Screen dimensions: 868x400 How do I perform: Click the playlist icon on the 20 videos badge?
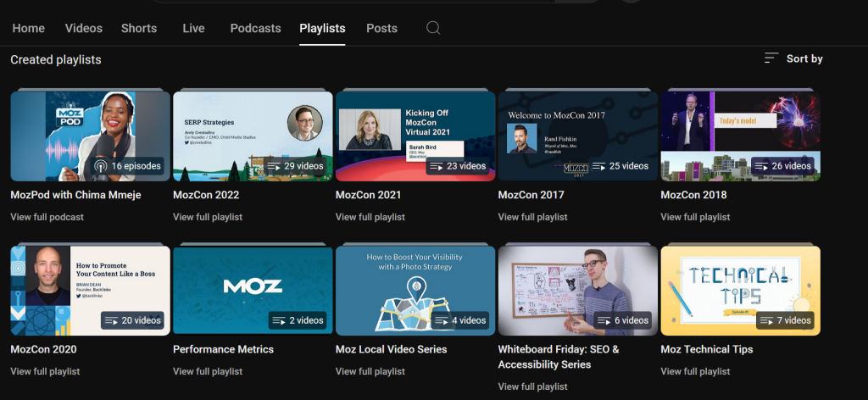click(x=111, y=320)
